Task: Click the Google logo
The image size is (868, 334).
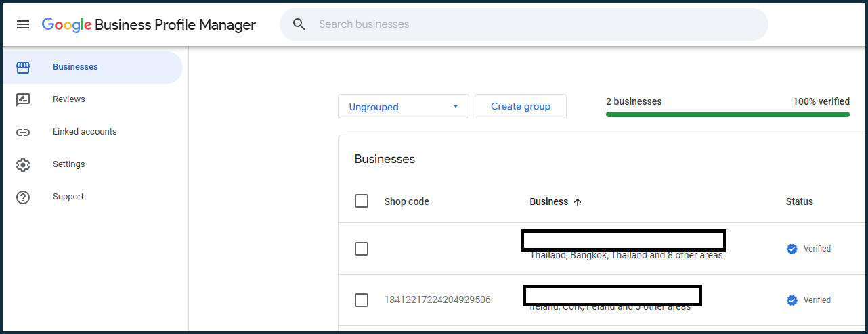Action: click(x=66, y=25)
